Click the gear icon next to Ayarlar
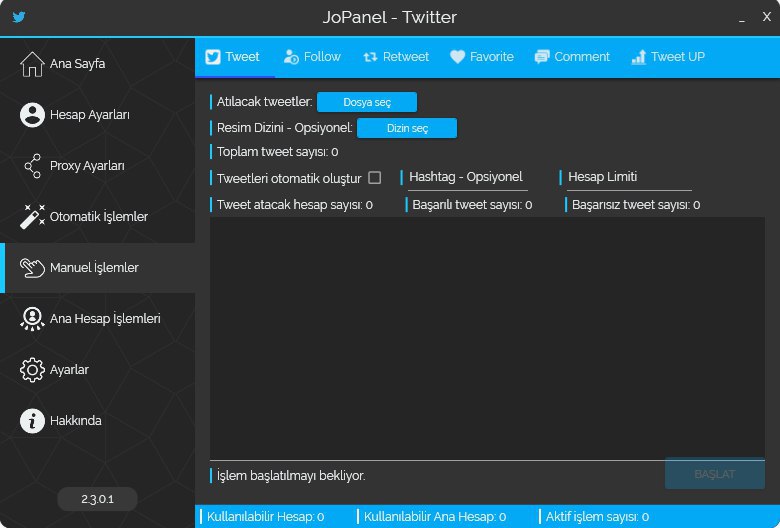The width and height of the screenshot is (780, 528). click(32, 370)
